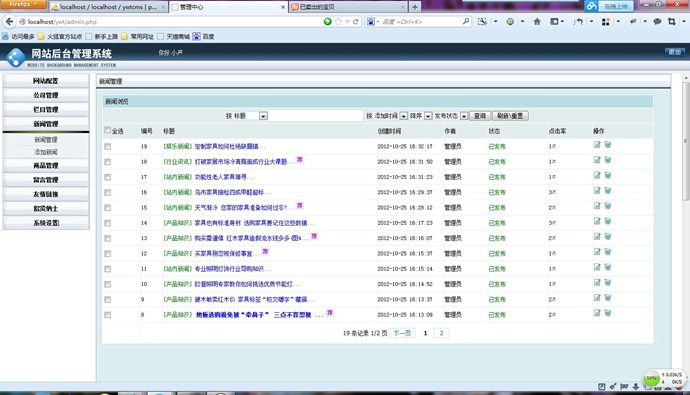Open a new browser tab
This screenshot has width=690, height=395.
(415, 7)
